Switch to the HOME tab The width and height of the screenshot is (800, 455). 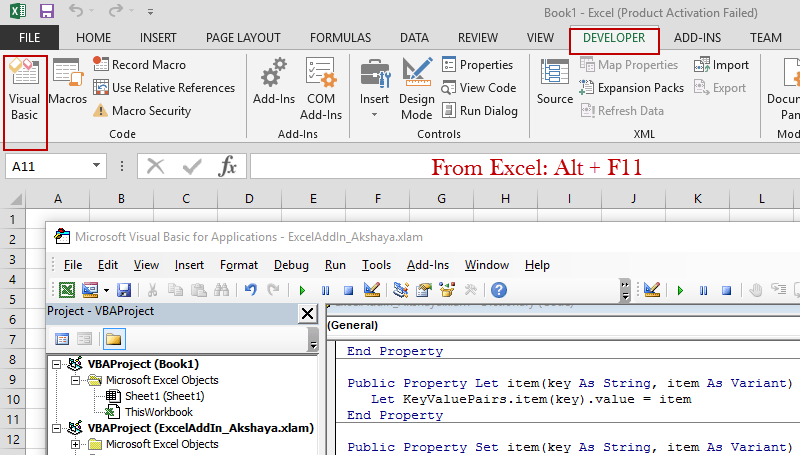click(93, 38)
